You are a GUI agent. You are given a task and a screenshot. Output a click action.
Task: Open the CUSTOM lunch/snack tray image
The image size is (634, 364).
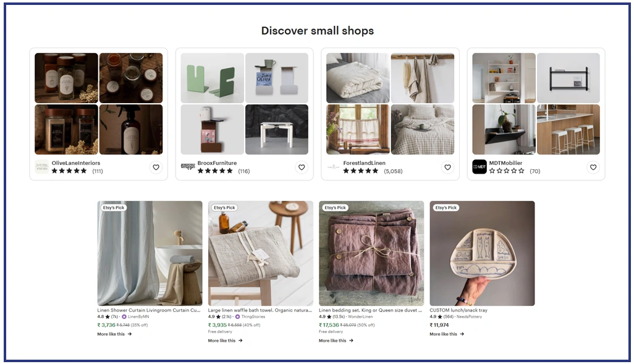482,253
